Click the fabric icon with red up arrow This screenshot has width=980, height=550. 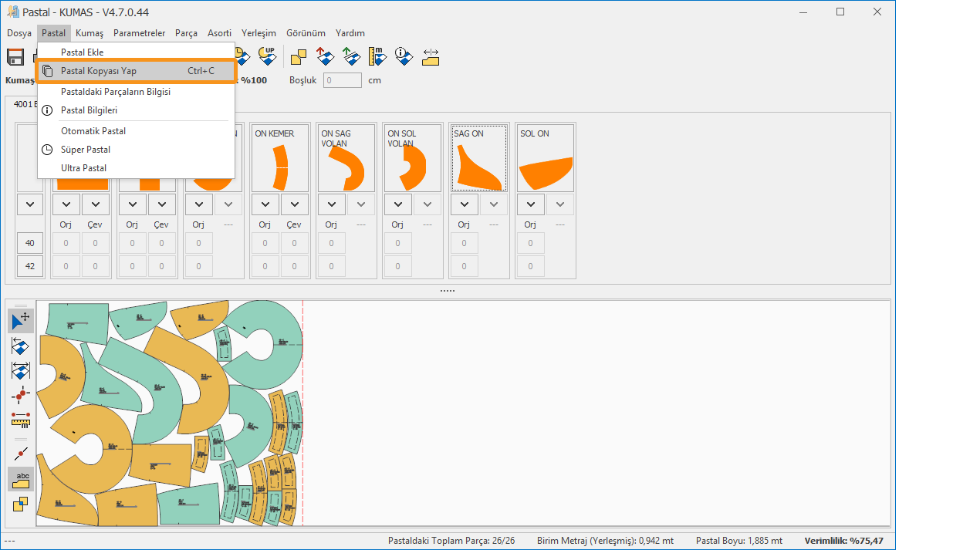coord(325,56)
